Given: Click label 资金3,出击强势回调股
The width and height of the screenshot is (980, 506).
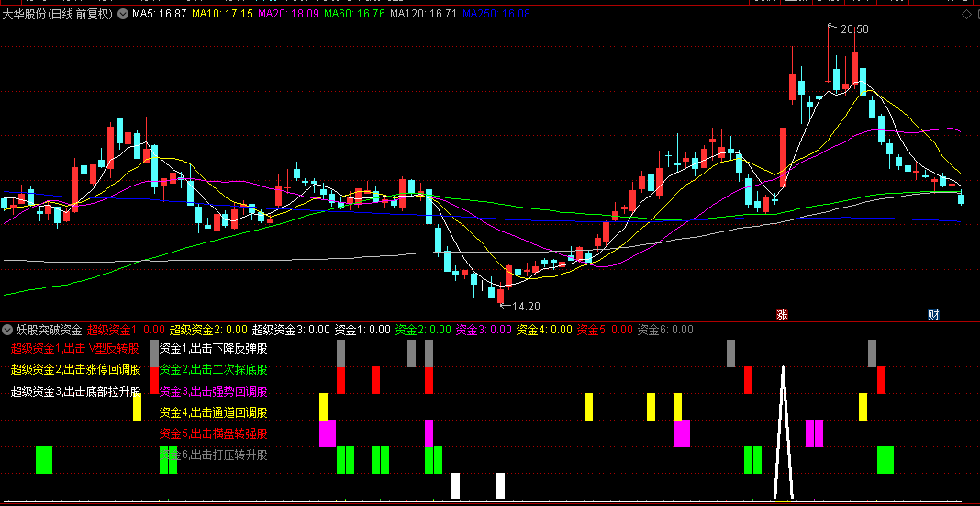Looking at the screenshot, I should pos(213,391).
